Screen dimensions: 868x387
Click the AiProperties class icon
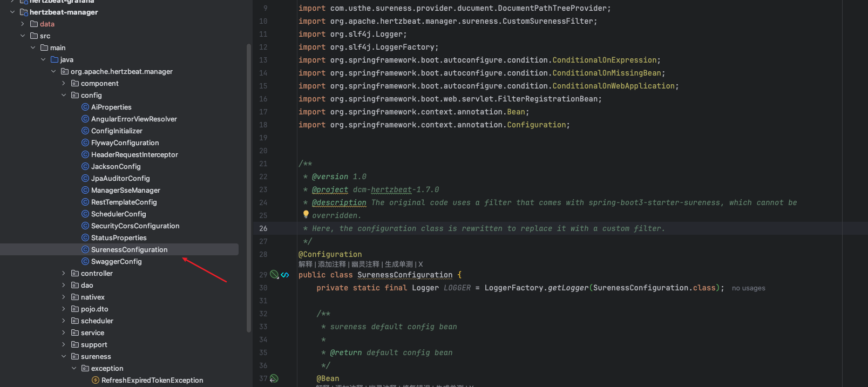85,107
